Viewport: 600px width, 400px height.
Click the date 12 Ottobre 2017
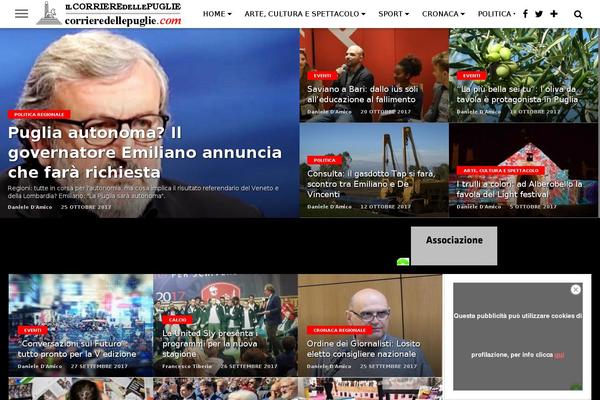coord(385,207)
